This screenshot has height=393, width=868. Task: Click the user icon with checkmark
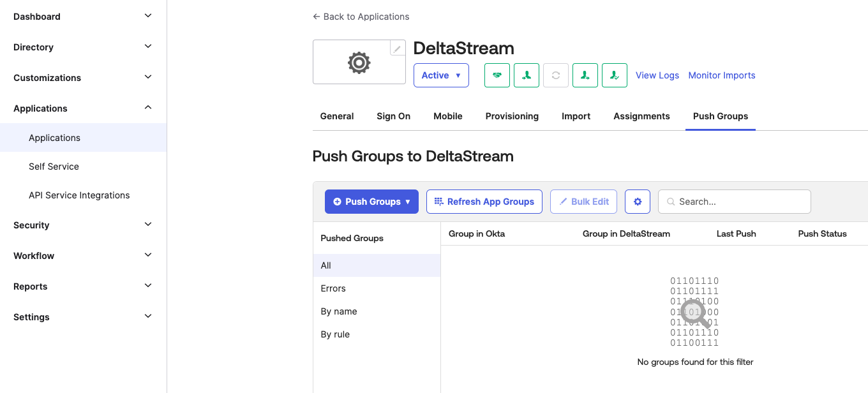(615, 75)
